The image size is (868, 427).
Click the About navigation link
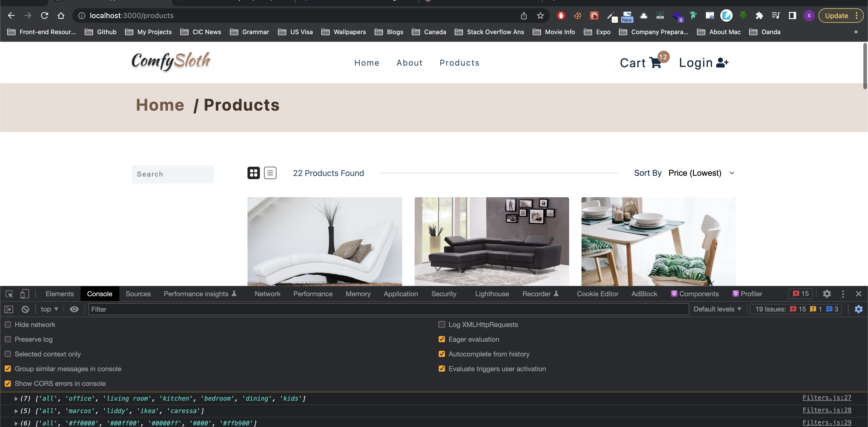(409, 63)
